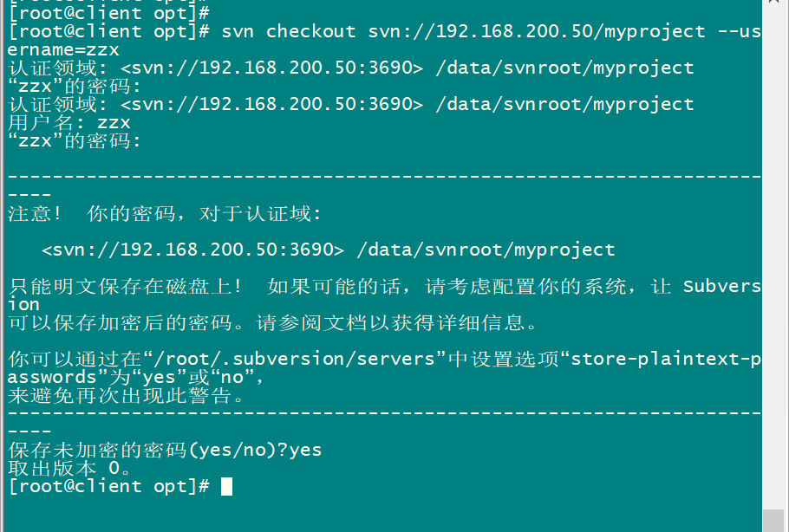Click the final [root@client opt]# prompt
Viewport: 789px width, 532px height.
(x=108, y=486)
